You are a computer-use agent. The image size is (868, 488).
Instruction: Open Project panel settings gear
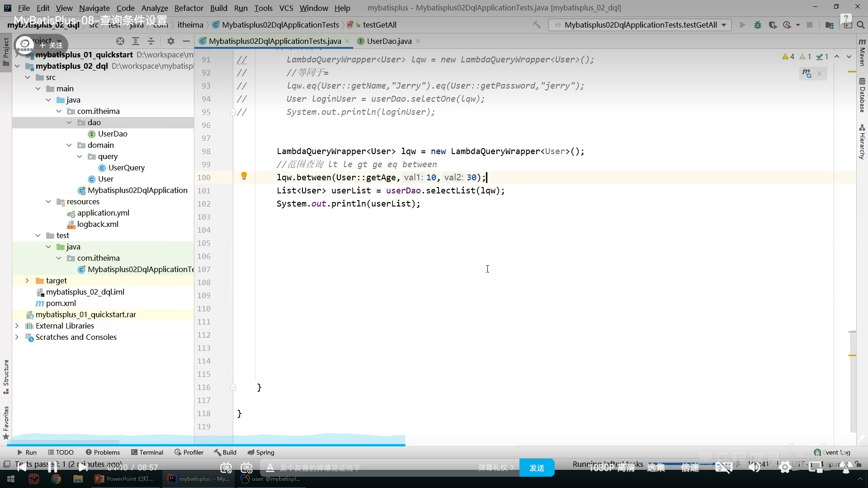(170, 41)
